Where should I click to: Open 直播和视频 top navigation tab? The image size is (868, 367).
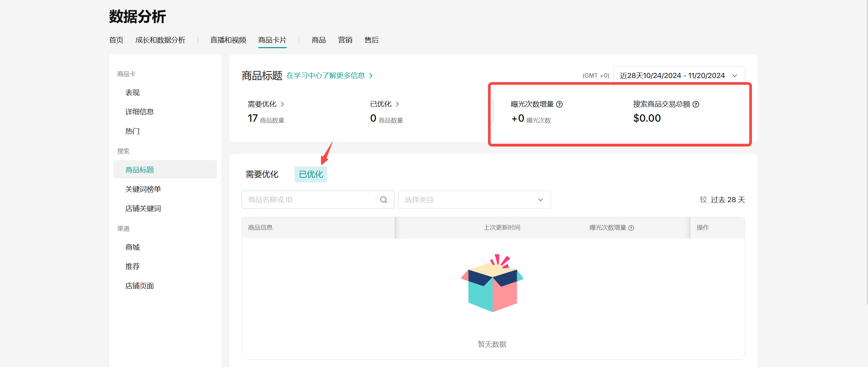coord(228,40)
